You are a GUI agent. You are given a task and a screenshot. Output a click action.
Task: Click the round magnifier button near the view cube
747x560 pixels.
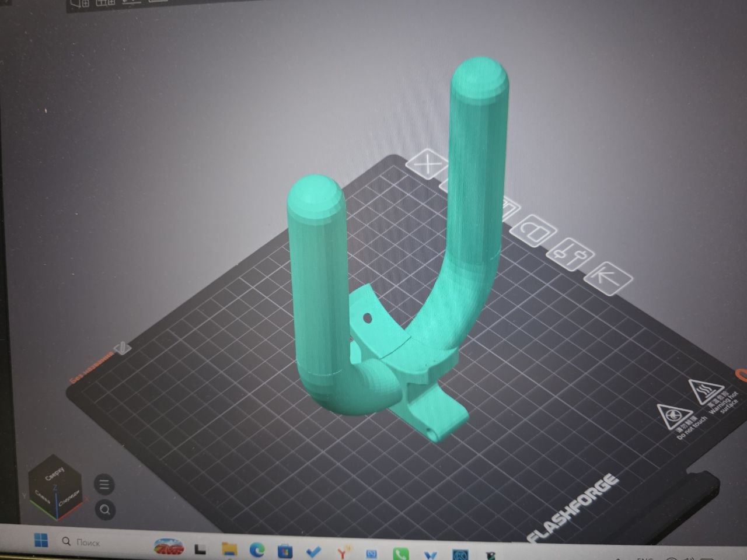[105, 509]
